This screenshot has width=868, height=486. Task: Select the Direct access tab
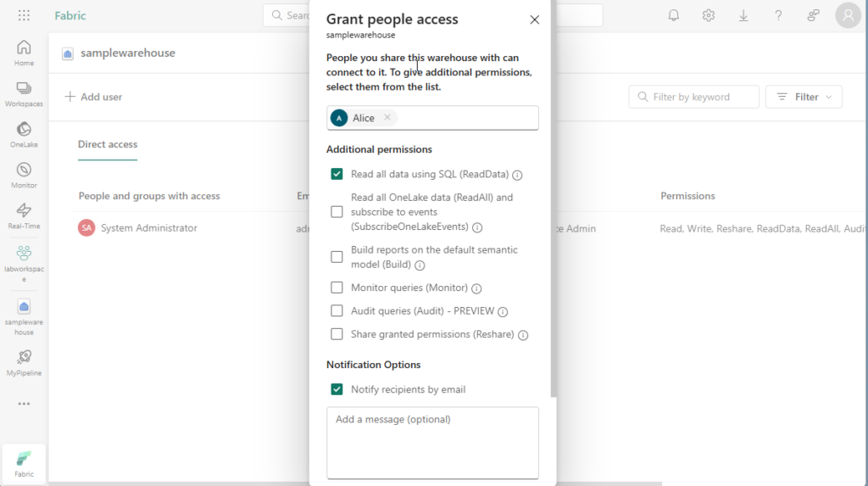coord(108,144)
